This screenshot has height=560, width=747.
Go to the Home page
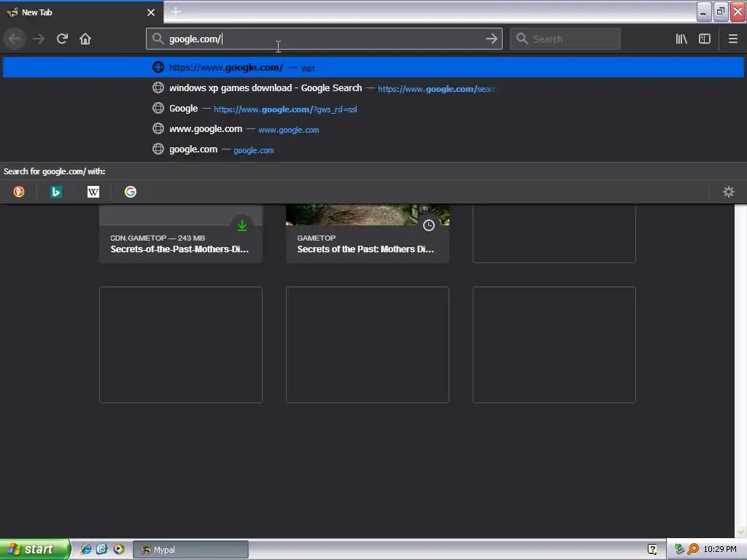click(85, 39)
